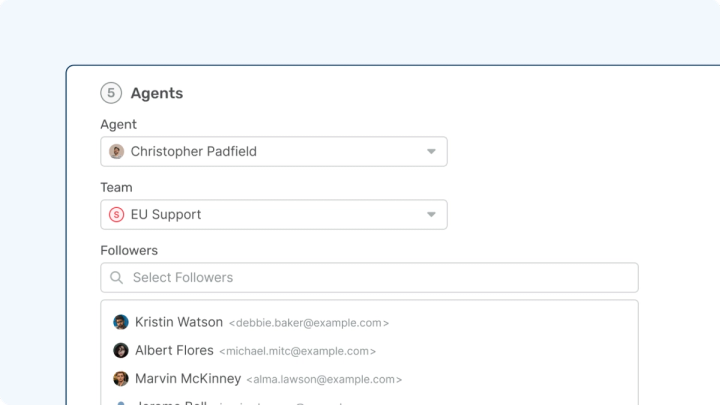Choose Marvin McKinney from the followers list
The width and height of the screenshot is (720, 405).
tap(188, 379)
